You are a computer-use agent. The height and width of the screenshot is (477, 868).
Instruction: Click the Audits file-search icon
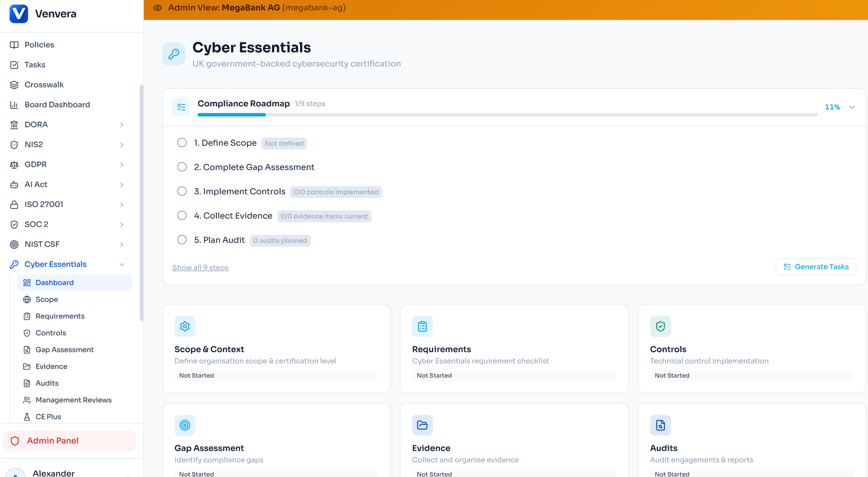[660, 425]
